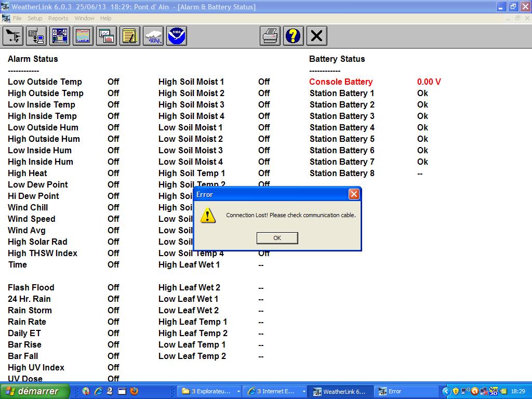
Task: Click the Console Battery red label
Action: click(x=341, y=82)
